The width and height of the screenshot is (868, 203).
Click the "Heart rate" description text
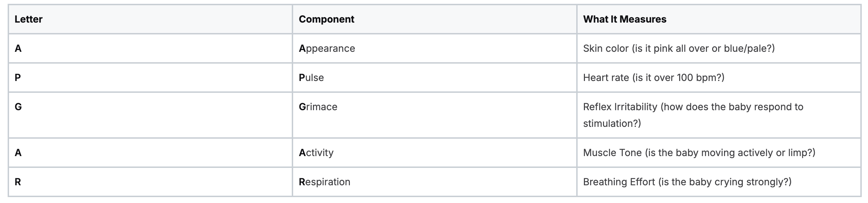point(606,78)
